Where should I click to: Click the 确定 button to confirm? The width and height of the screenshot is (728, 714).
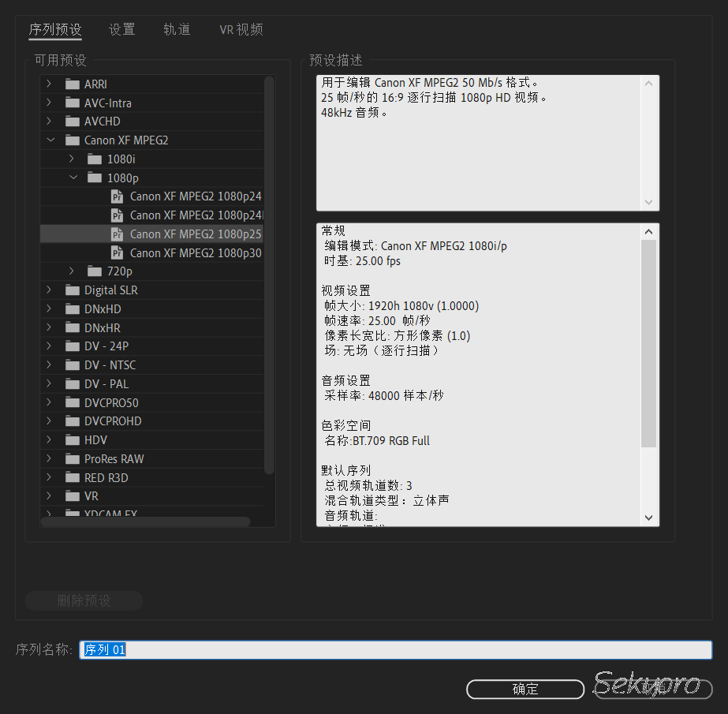pyautogui.click(x=525, y=689)
